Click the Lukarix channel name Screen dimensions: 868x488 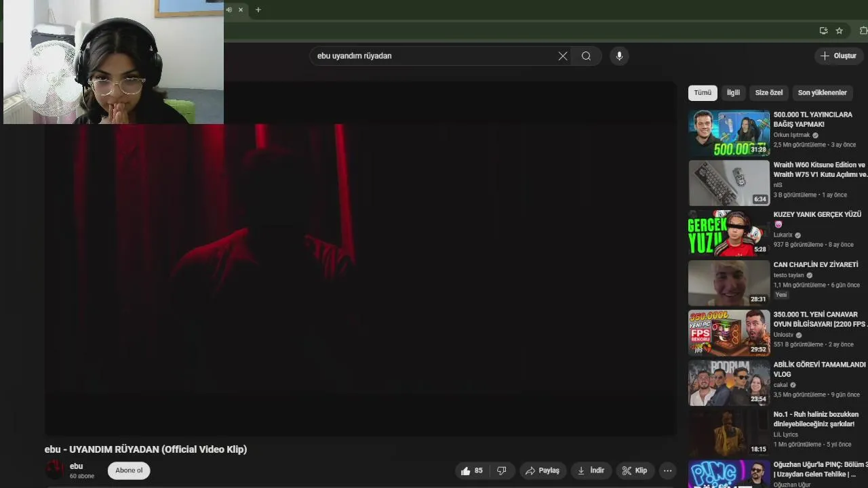tap(783, 235)
